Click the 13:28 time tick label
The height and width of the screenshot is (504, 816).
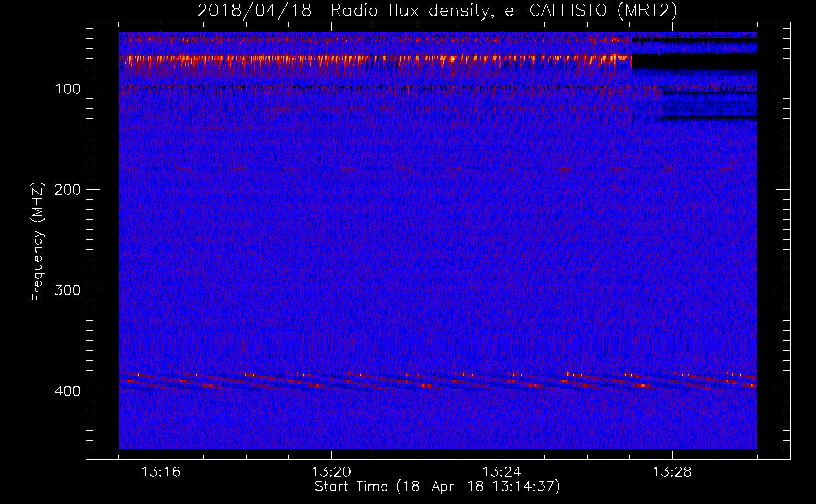[x=672, y=472]
